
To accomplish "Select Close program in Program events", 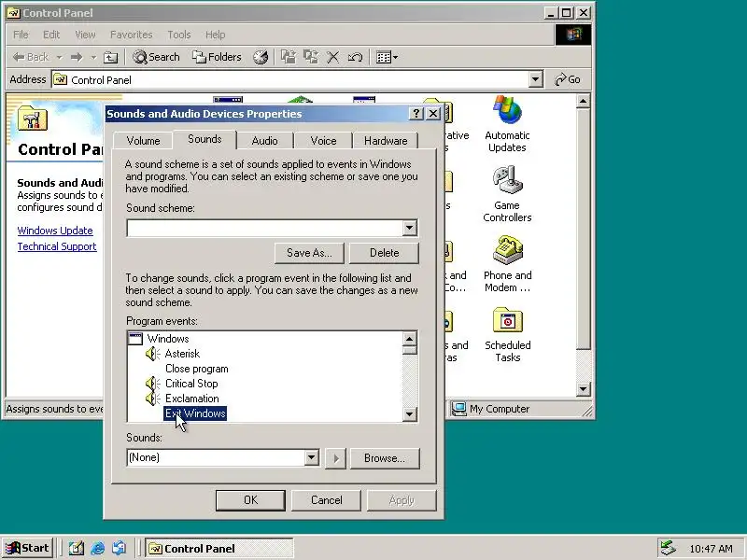I will click(x=196, y=369).
